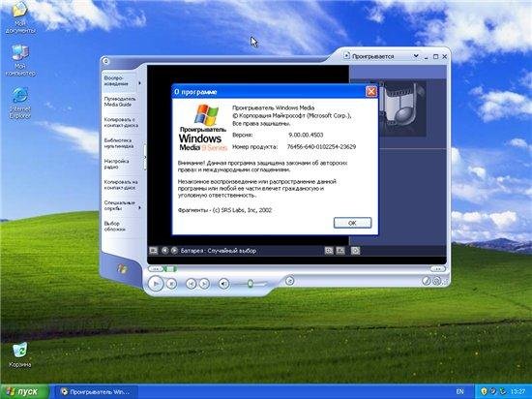Image resolution: width=532 pixels, height=399 pixels.
Task: Click the green seek bar handle
Action: (x=170, y=269)
